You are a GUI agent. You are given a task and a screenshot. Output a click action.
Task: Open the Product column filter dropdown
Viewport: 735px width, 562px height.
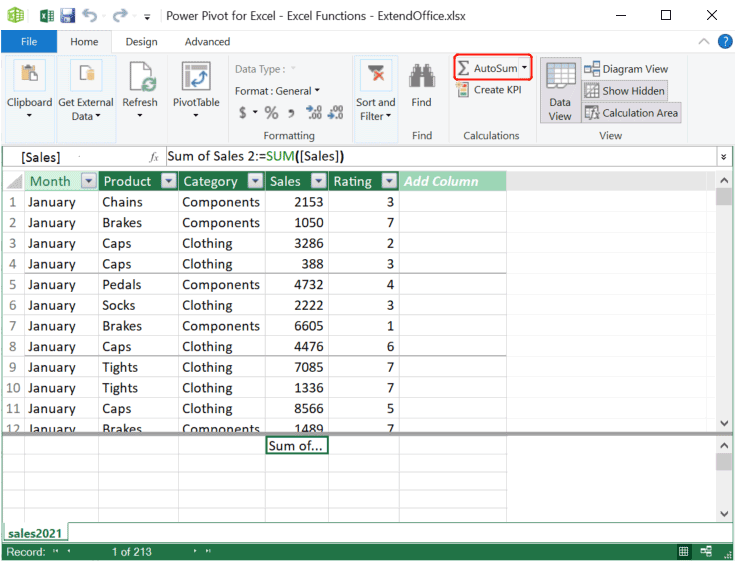pos(168,181)
